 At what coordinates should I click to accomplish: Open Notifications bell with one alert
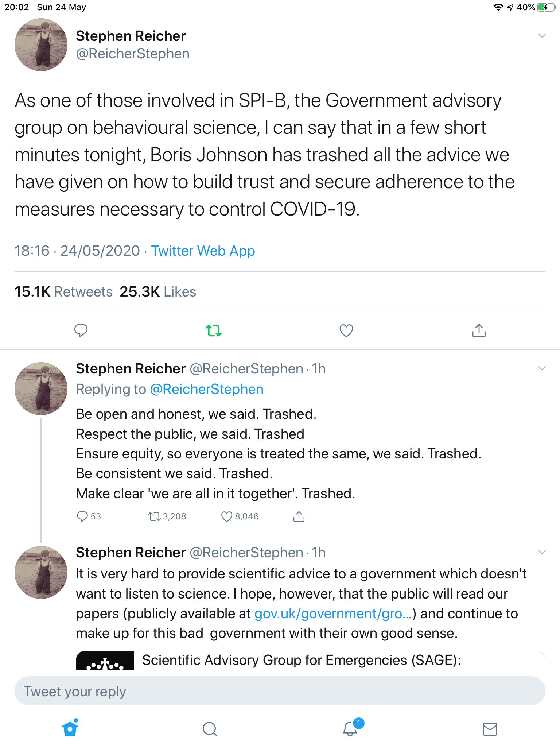350,729
